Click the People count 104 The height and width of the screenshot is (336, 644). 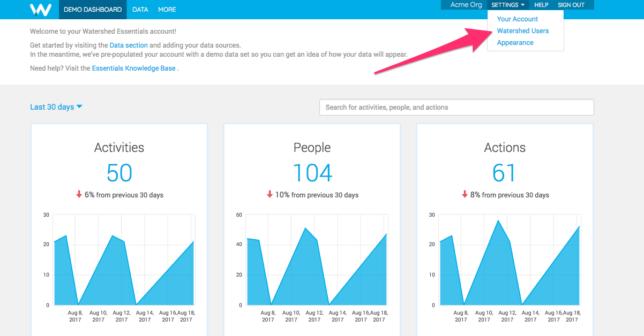(312, 173)
